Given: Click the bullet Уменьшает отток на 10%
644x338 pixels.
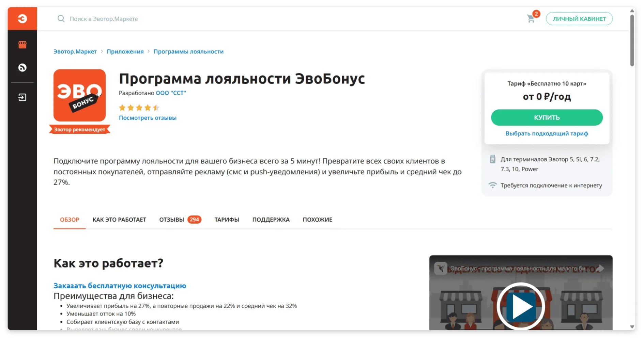Looking at the screenshot, I should (x=101, y=313).
